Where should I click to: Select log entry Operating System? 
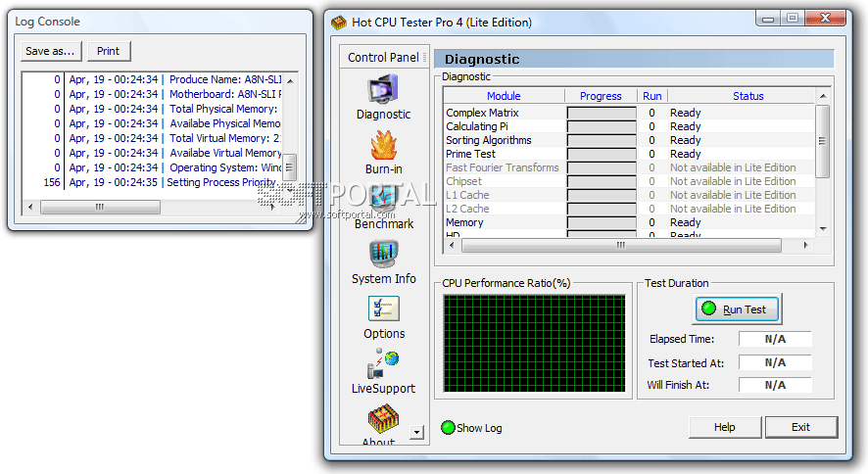152,167
